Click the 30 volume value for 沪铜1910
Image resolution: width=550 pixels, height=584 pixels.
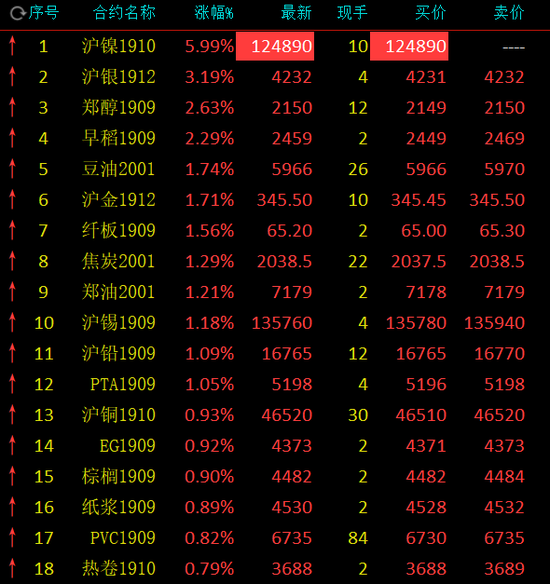click(x=358, y=415)
